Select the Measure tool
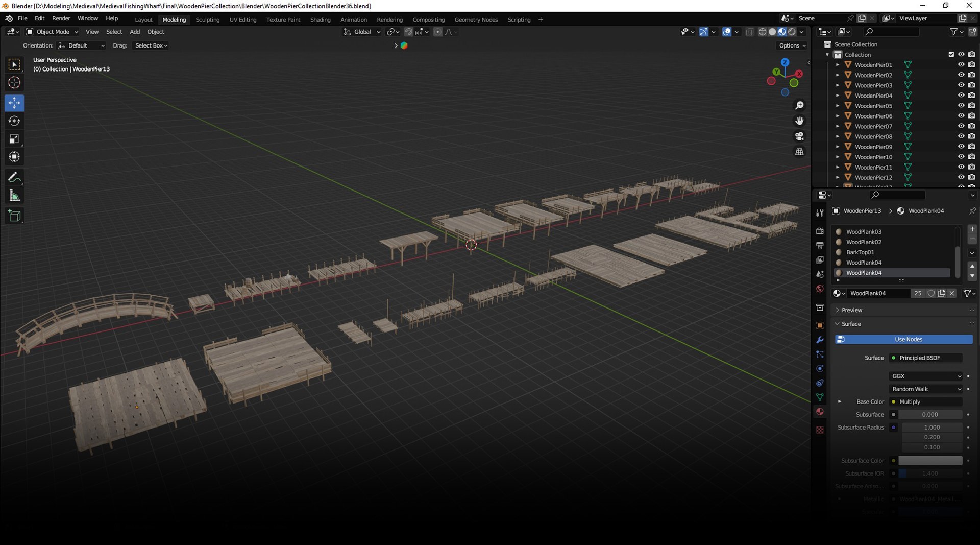The height and width of the screenshot is (545, 980). coord(14,196)
